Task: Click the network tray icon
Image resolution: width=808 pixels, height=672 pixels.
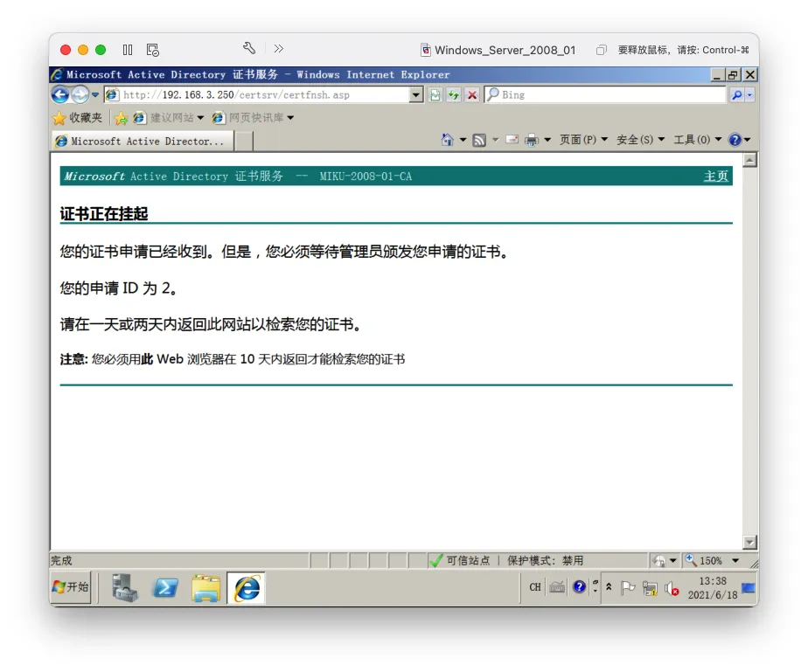Action: (x=650, y=589)
